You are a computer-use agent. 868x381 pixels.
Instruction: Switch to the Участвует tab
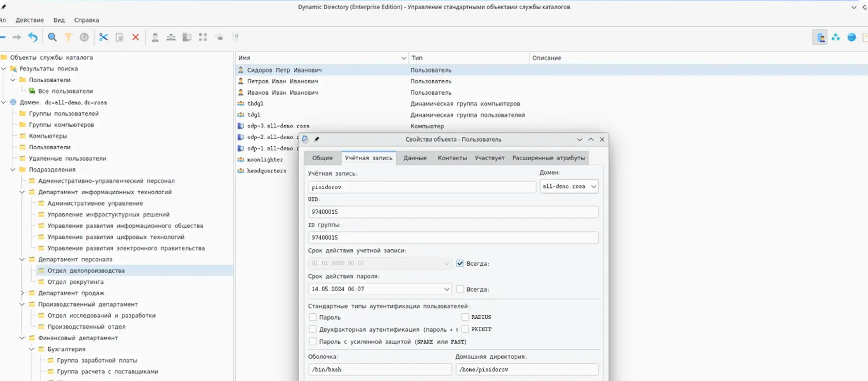click(x=489, y=158)
